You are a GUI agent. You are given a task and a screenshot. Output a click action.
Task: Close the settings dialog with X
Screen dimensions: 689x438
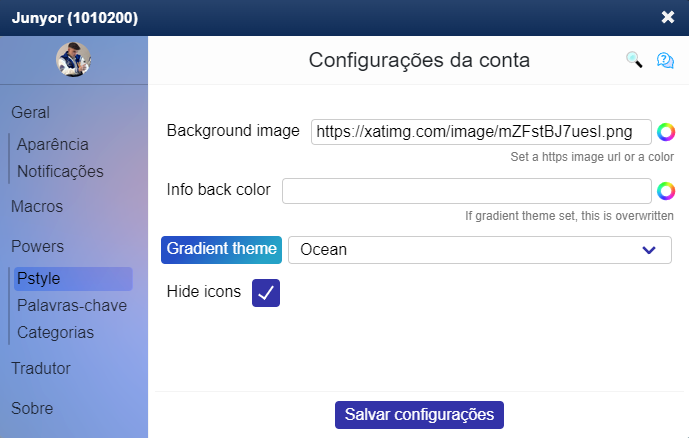(x=667, y=17)
